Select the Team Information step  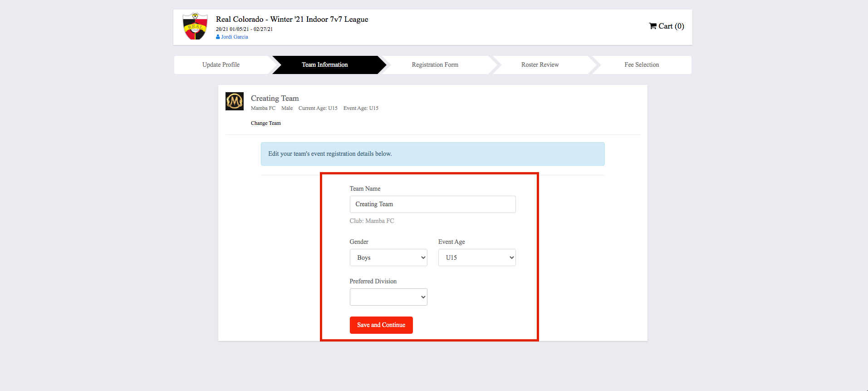[x=325, y=65]
